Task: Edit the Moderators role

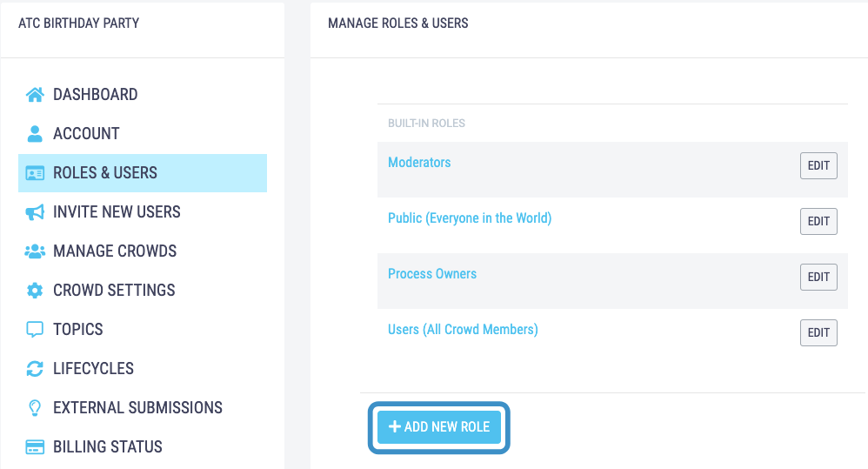Action: [x=818, y=165]
